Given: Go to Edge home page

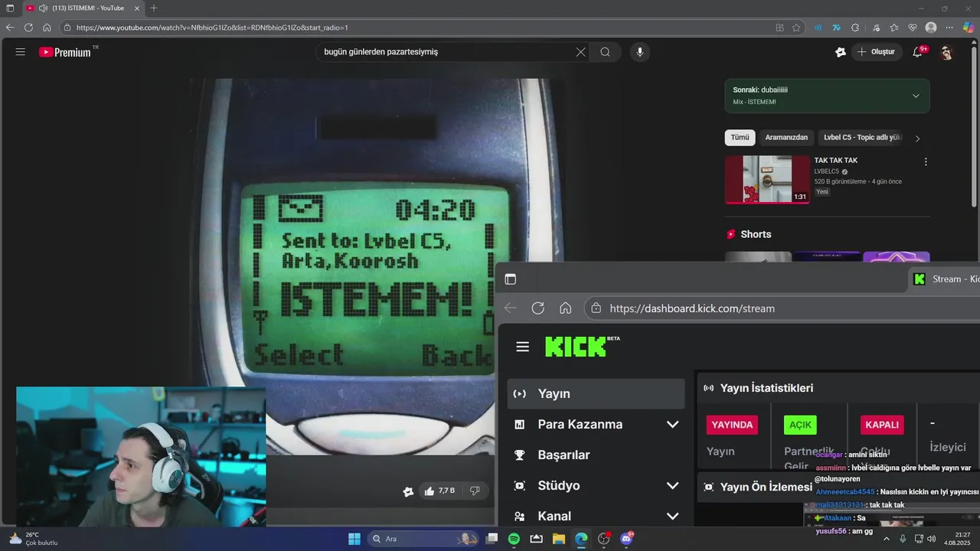Looking at the screenshot, I should (47, 28).
